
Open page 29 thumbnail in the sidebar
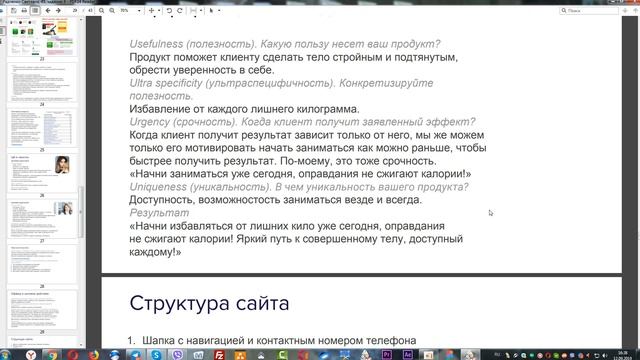42,310
